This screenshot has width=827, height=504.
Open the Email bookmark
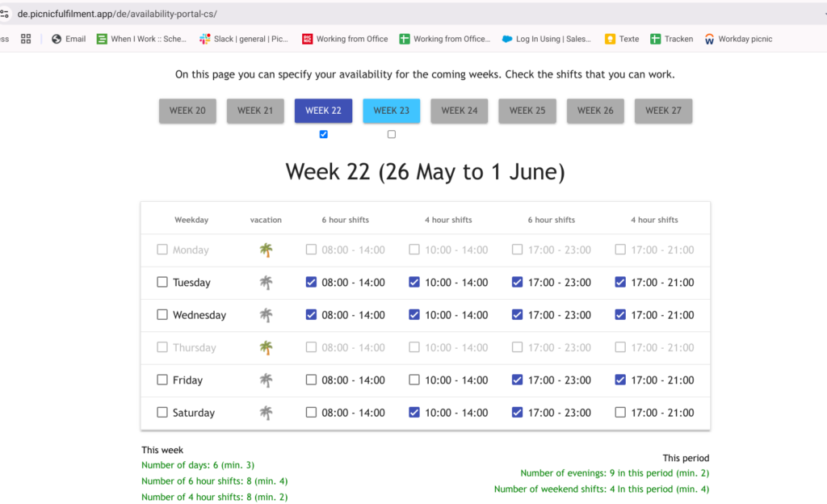[x=69, y=39]
